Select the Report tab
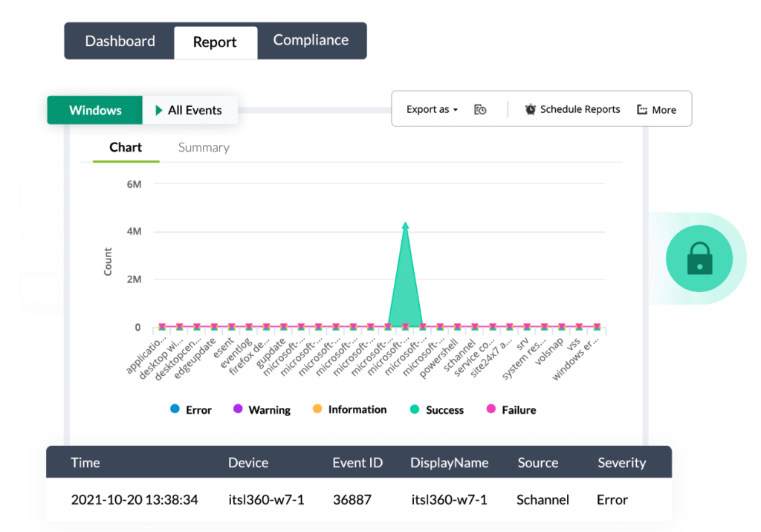761x532 pixels. 216,42
